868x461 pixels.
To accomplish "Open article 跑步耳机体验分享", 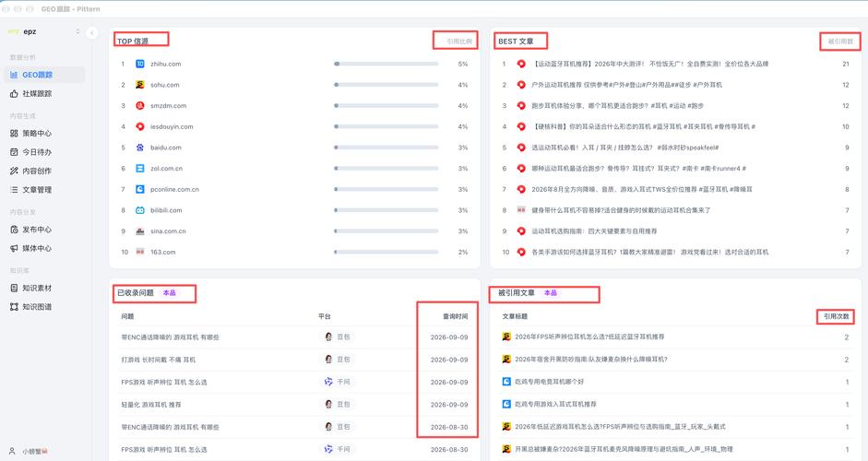I will tap(618, 106).
